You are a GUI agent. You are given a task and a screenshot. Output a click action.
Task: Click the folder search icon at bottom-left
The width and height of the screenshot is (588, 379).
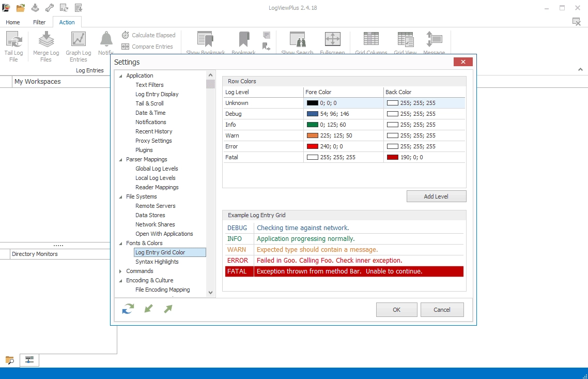10,360
